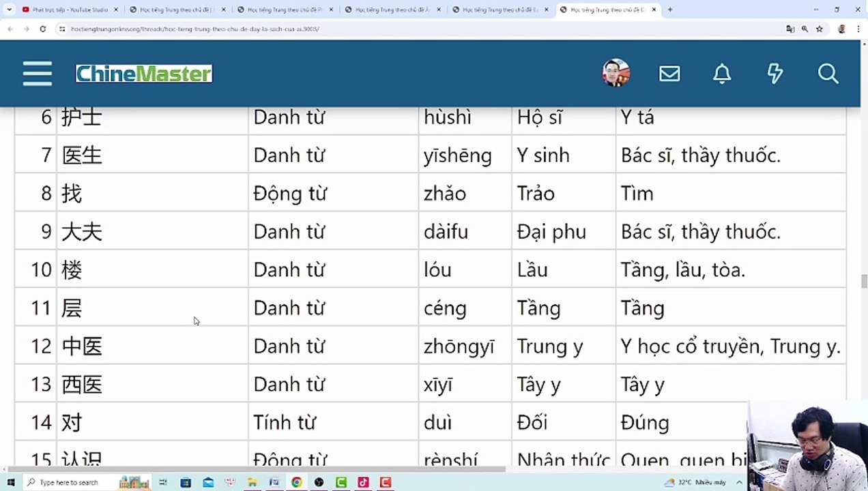Click the site info icon in address bar
This screenshot has height=491, width=868.
61,29
